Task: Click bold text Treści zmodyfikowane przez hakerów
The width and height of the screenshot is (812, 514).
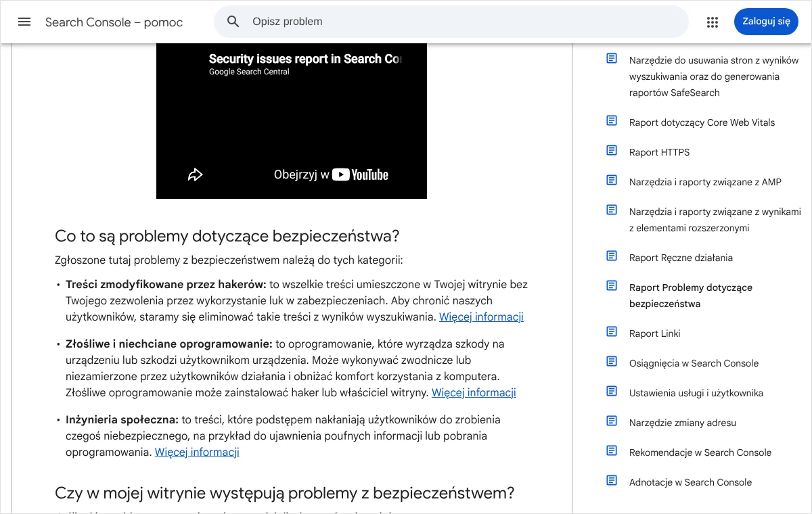Action: (x=166, y=284)
